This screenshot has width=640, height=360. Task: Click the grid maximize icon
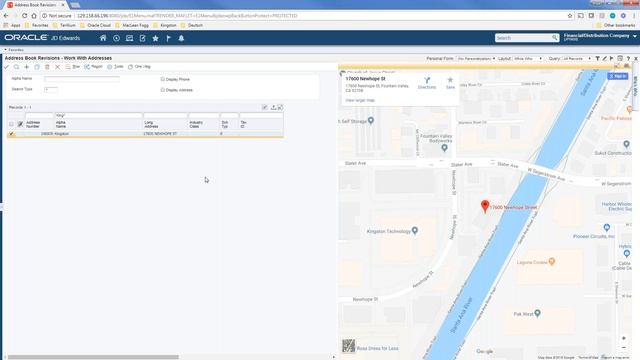[x=280, y=107]
